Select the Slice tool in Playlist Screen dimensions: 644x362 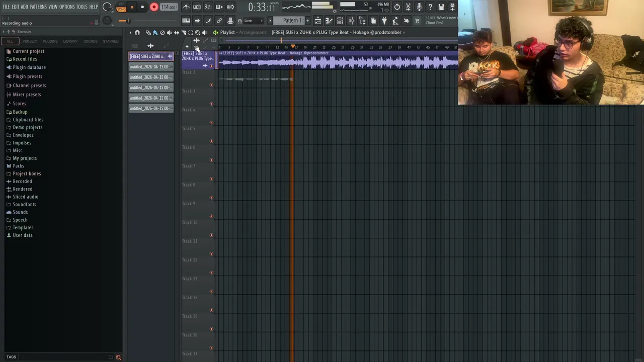pos(184,32)
